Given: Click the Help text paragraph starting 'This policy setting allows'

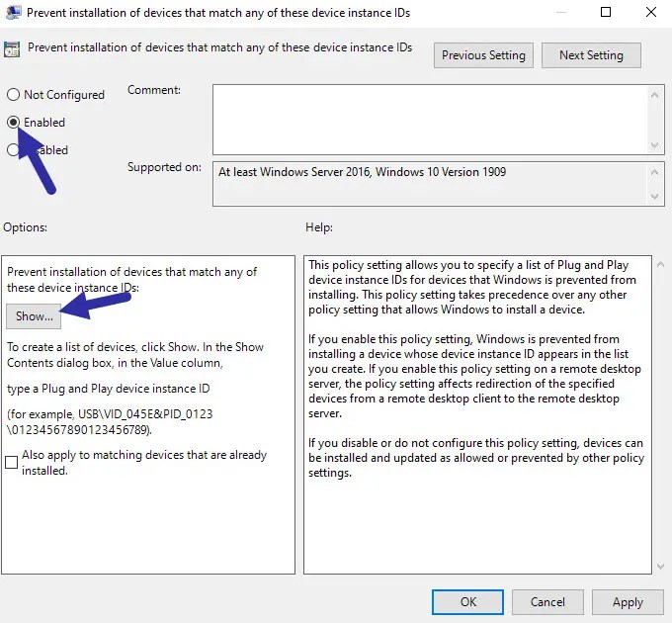Looking at the screenshot, I should (472, 288).
